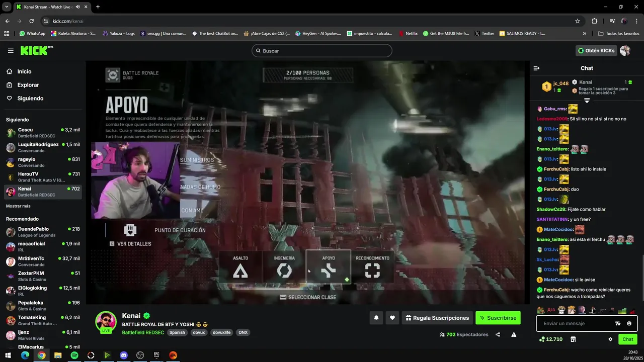Viewport: 644px width, 362px height.
Task: Open HerouTV's channel in the sidebar
Action: tap(43, 177)
